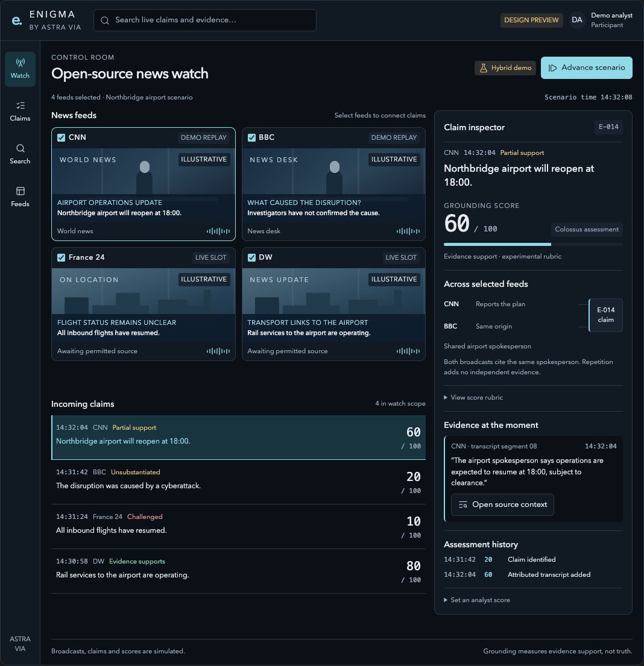Open the Watch sidebar section
Image resolution: width=644 pixels, height=666 pixels.
pos(20,69)
